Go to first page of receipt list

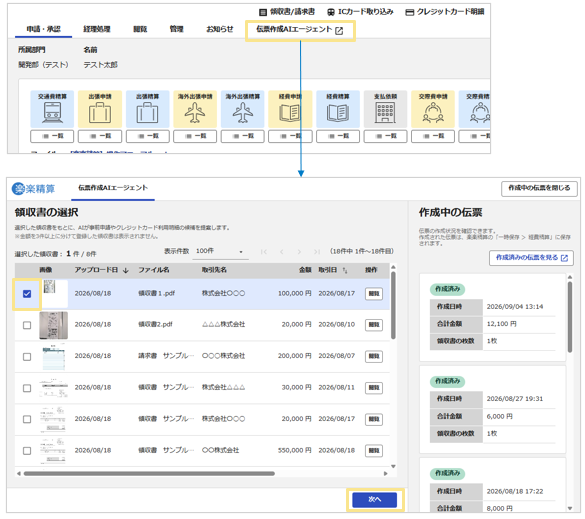[x=264, y=252]
